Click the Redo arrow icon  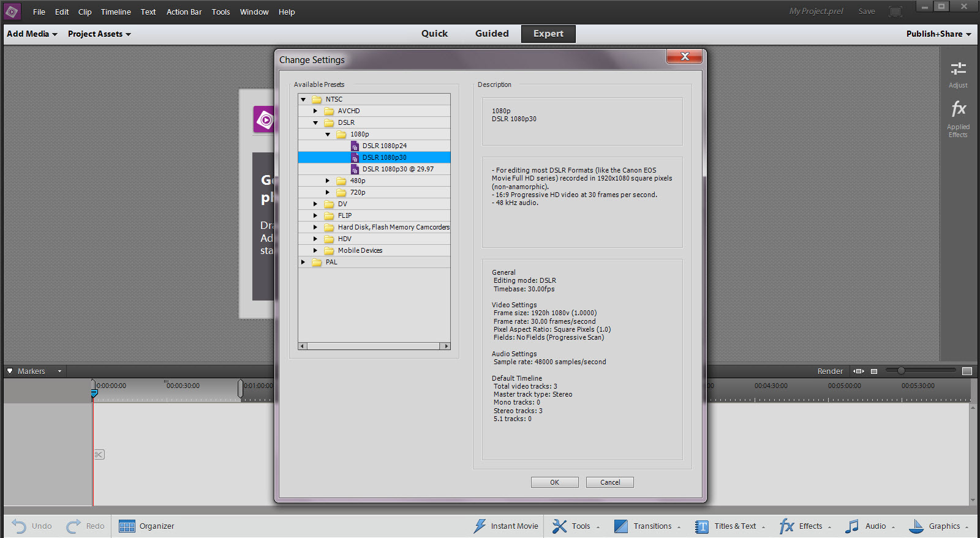pyautogui.click(x=73, y=526)
